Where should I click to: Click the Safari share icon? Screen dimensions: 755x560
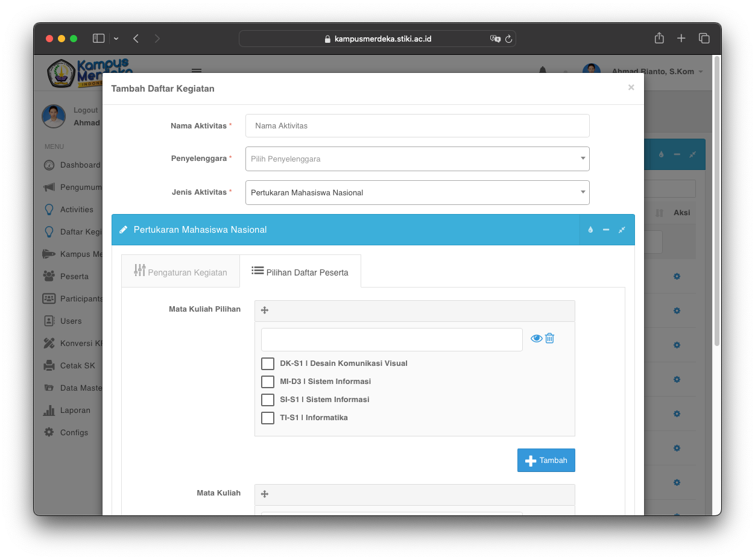[659, 39]
